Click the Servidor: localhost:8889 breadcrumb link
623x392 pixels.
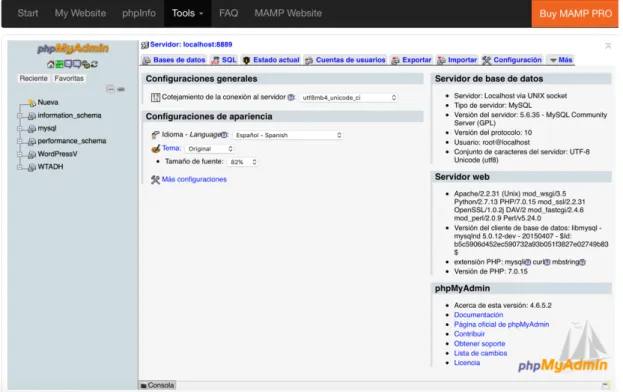pyautogui.click(x=191, y=44)
